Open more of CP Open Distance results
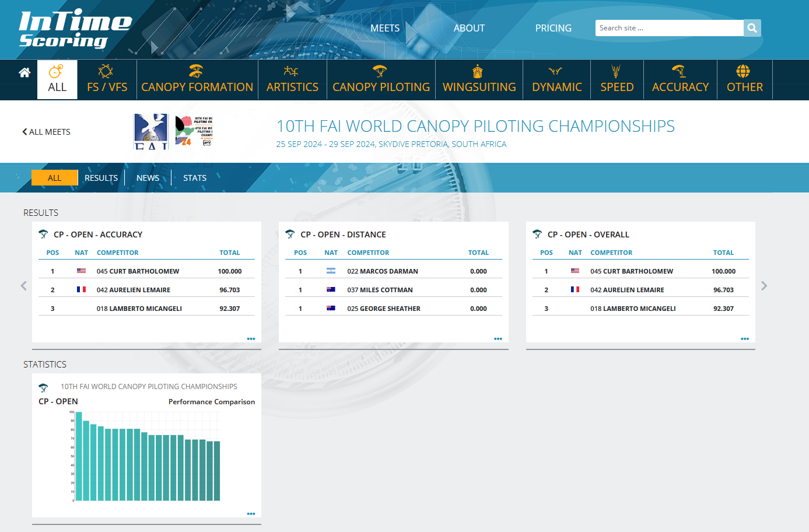Screen dimensions: 809x532 point(498,339)
